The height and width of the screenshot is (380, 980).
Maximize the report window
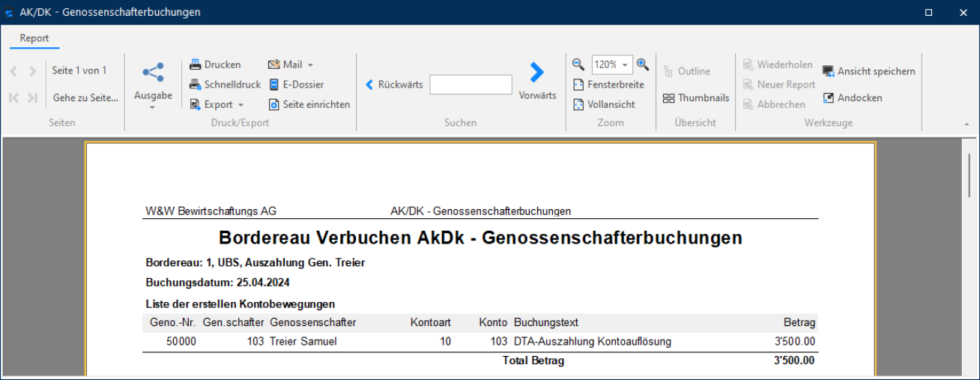pos(928,13)
